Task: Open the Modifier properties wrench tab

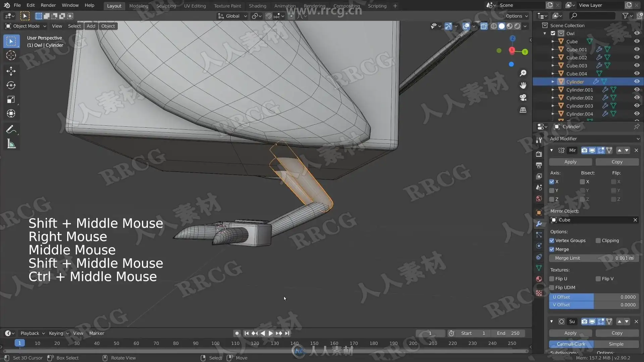Action: [539, 224]
